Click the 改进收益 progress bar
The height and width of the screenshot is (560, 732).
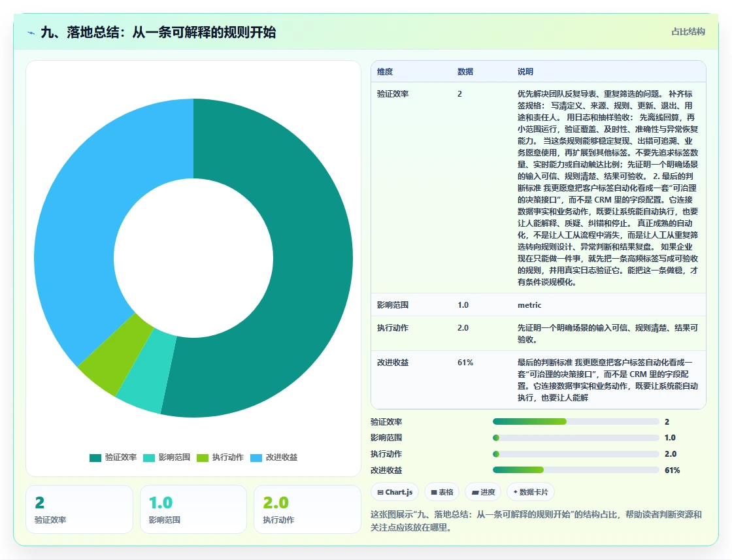coord(576,470)
